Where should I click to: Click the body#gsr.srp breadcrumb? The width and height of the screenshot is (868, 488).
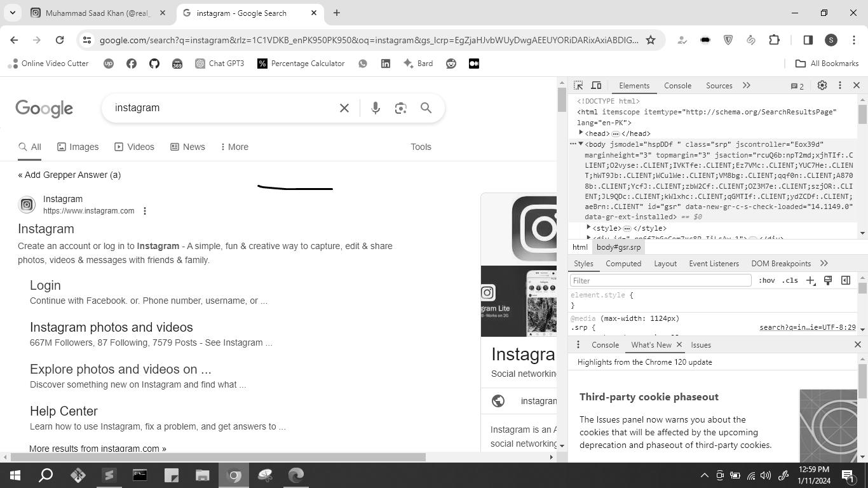(618, 247)
